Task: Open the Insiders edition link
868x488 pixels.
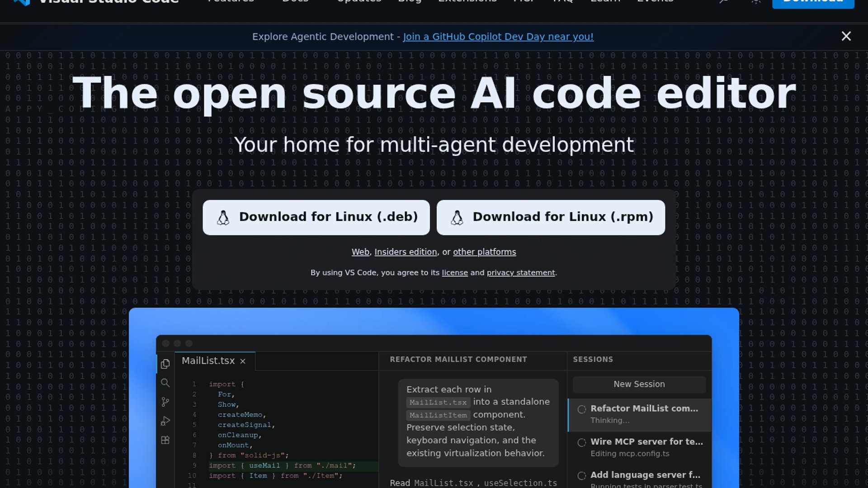Action: coord(406,252)
